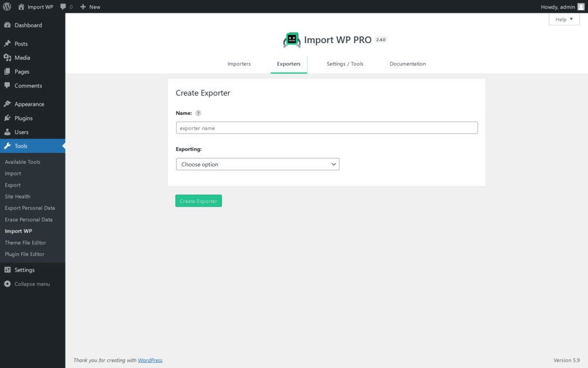Focus the exporter name input field

pos(327,128)
